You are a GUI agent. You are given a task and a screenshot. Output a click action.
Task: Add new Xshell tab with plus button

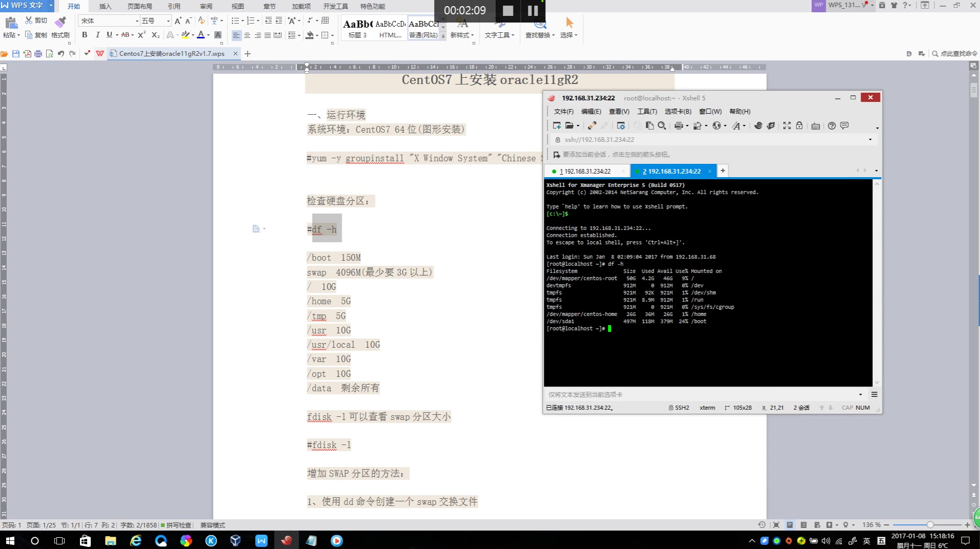[723, 171]
